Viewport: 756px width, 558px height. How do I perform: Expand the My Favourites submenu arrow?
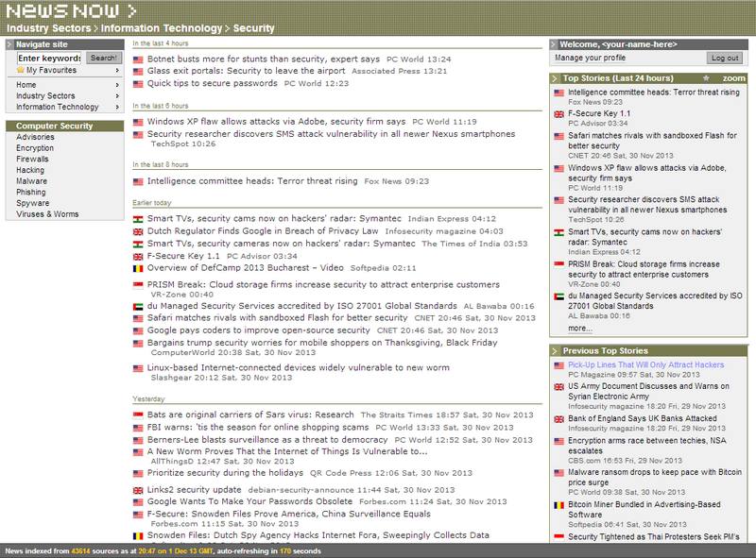117,71
